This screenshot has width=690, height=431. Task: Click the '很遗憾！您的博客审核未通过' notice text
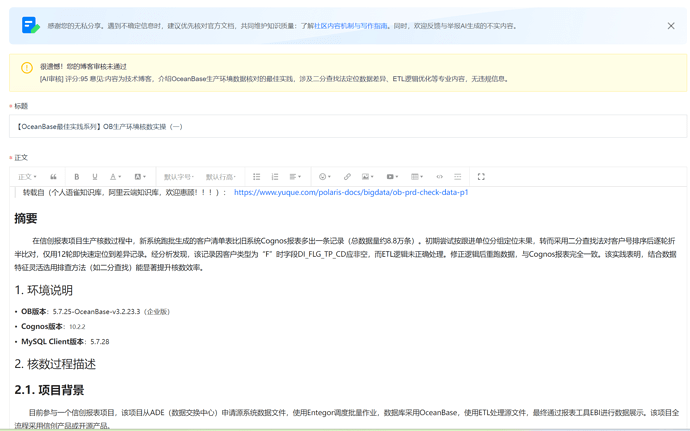(83, 66)
